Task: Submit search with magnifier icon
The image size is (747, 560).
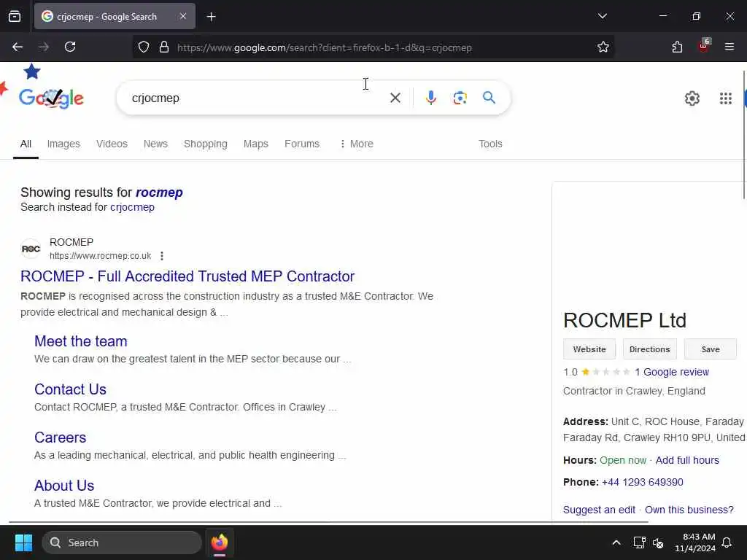Action: (x=489, y=98)
